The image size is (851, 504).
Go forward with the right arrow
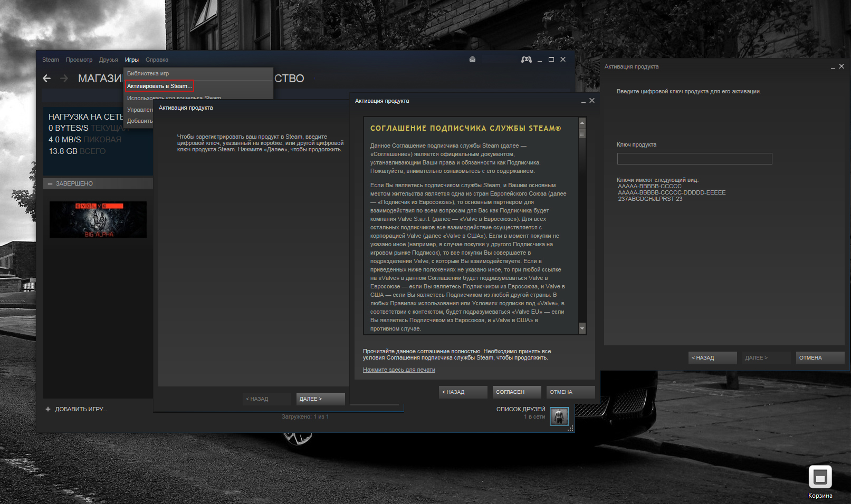point(64,79)
